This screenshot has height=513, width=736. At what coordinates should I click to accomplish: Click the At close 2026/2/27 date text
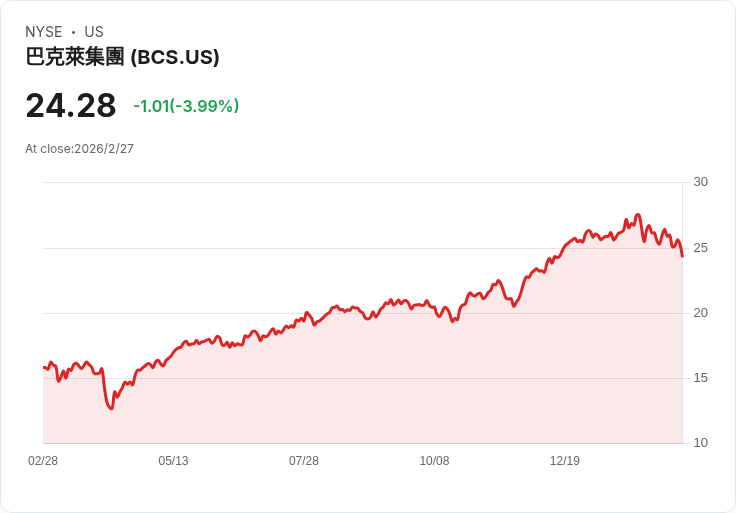coord(79,149)
